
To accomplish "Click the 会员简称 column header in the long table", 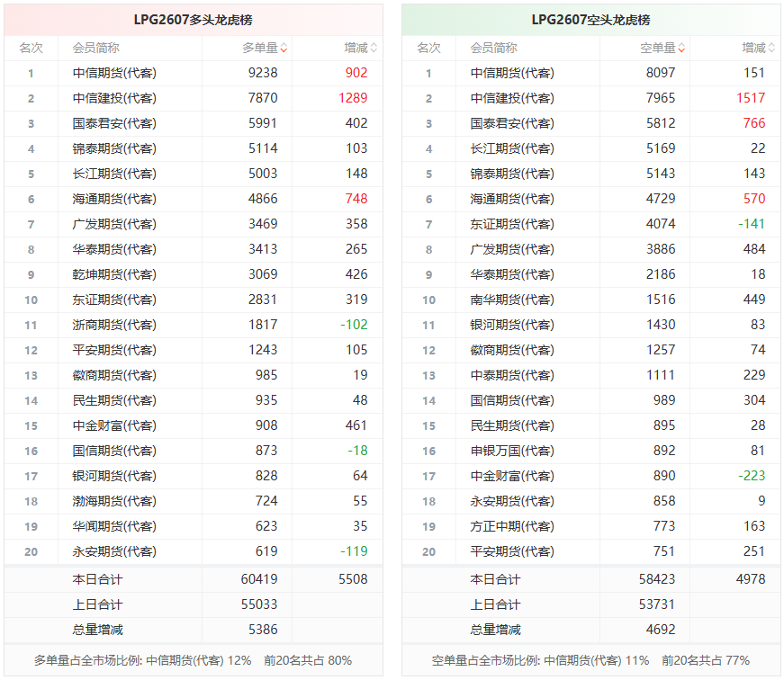I will coord(96,49).
